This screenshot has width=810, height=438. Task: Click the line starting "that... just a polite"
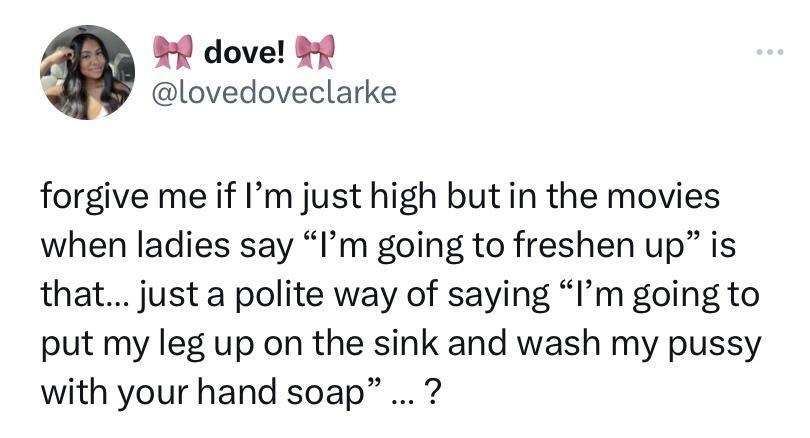click(x=400, y=295)
